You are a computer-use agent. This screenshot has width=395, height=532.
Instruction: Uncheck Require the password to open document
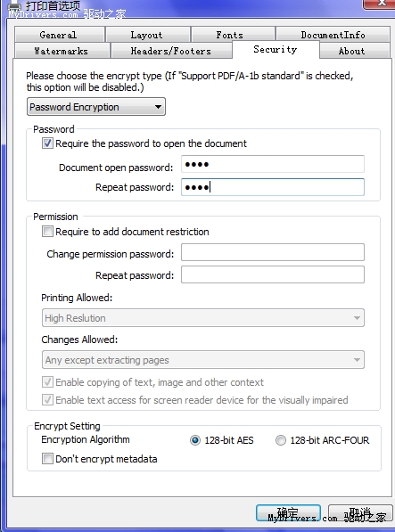point(47,143)
